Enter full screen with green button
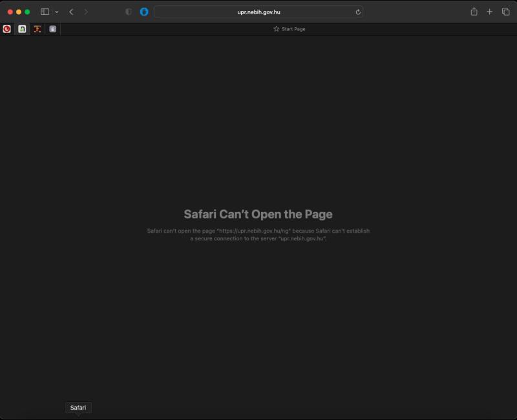The height and width of the screenshot is (420, 517). (x=27, y=12)
